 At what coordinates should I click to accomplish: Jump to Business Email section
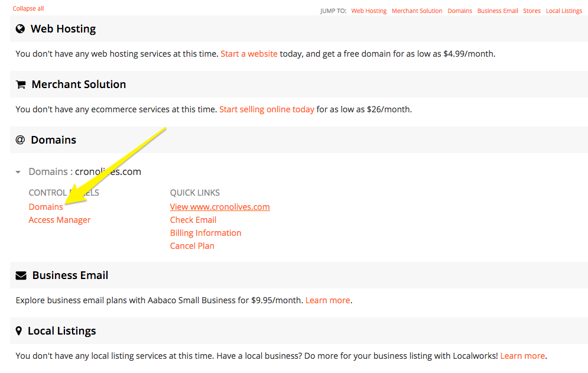(498, 11)
